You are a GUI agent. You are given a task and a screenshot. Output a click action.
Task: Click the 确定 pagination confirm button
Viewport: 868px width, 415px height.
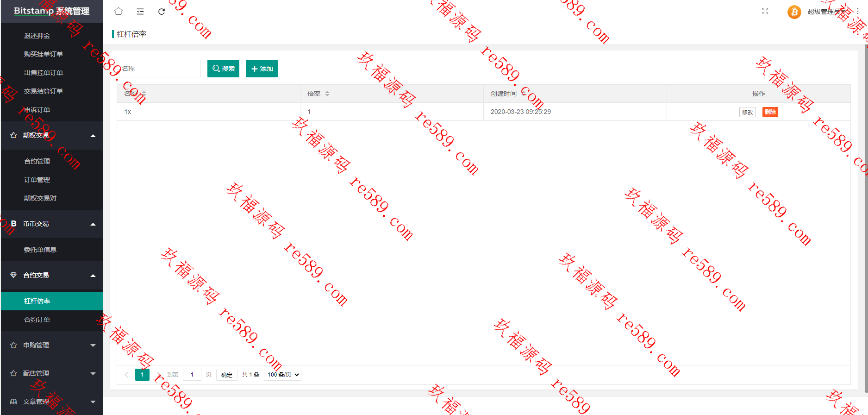(x=227, y=375)
